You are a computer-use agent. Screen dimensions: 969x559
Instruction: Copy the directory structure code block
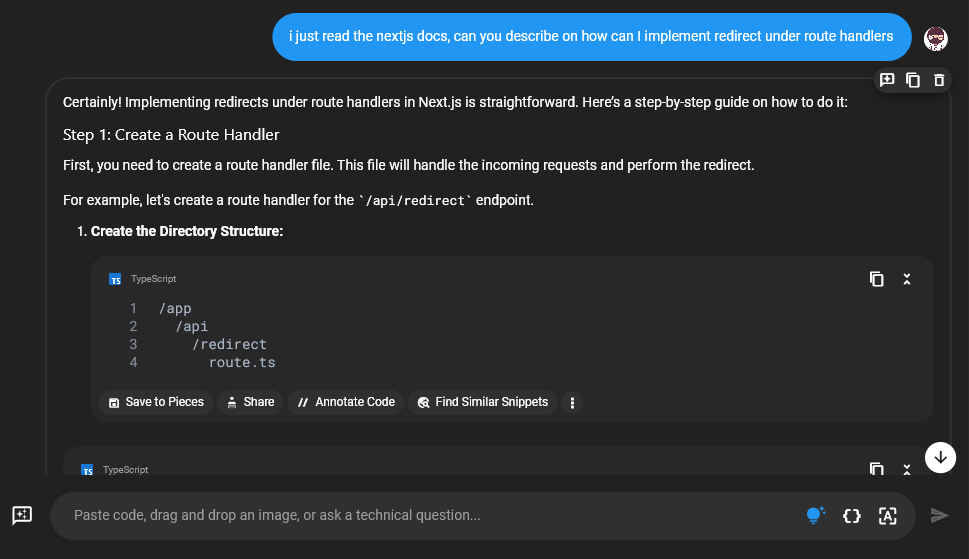click(877, 279)
